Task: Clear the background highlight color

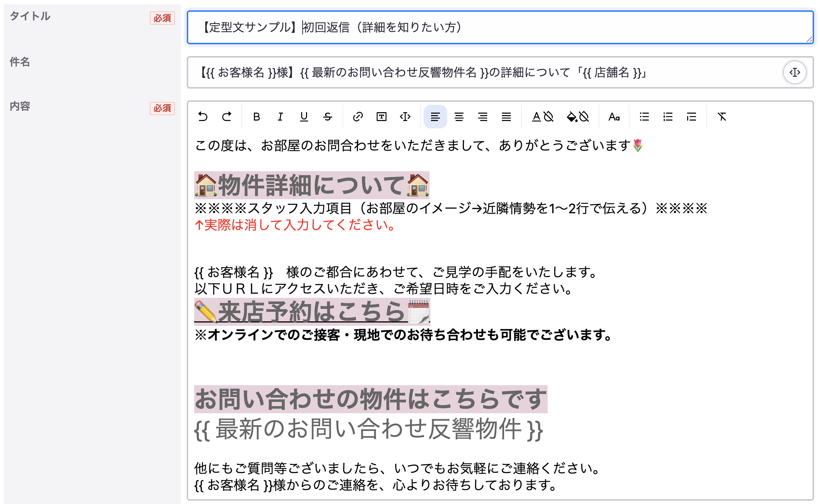Action: [x=584, y=117]
